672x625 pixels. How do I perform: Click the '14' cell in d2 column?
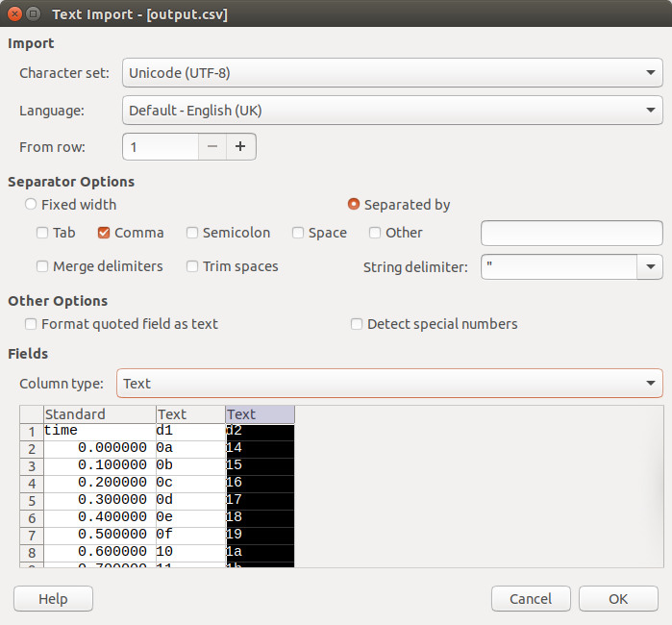click(x=261, y=448)
